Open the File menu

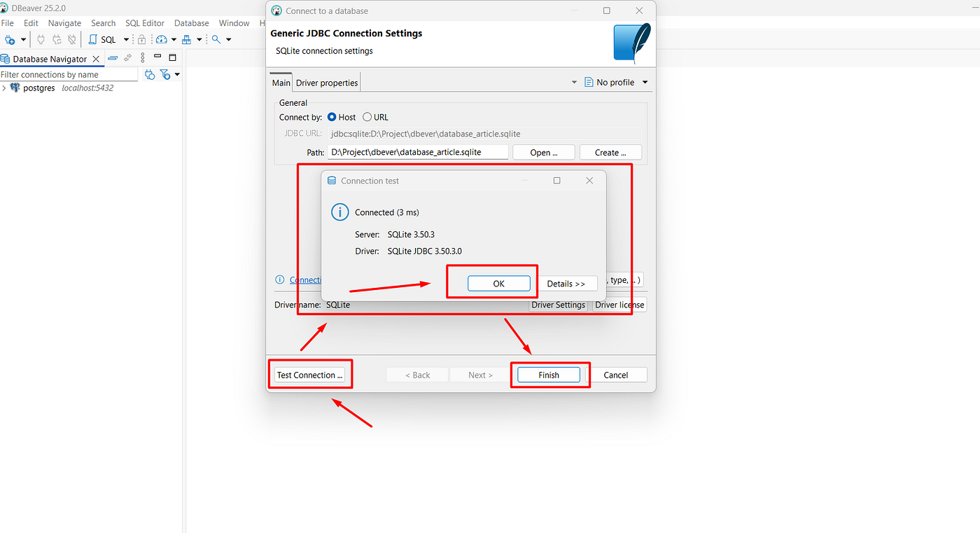coord(7,23)
